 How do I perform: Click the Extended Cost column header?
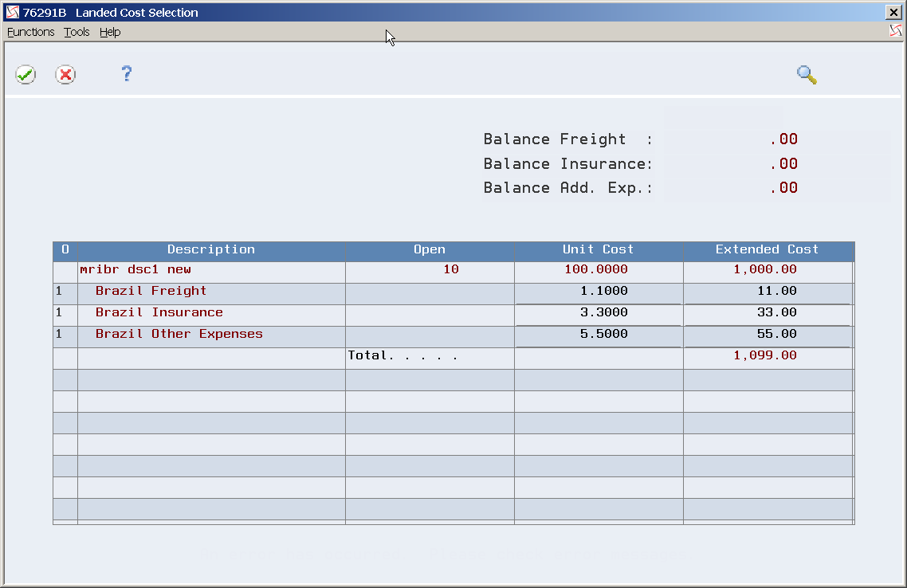click(x=767, y=249)
